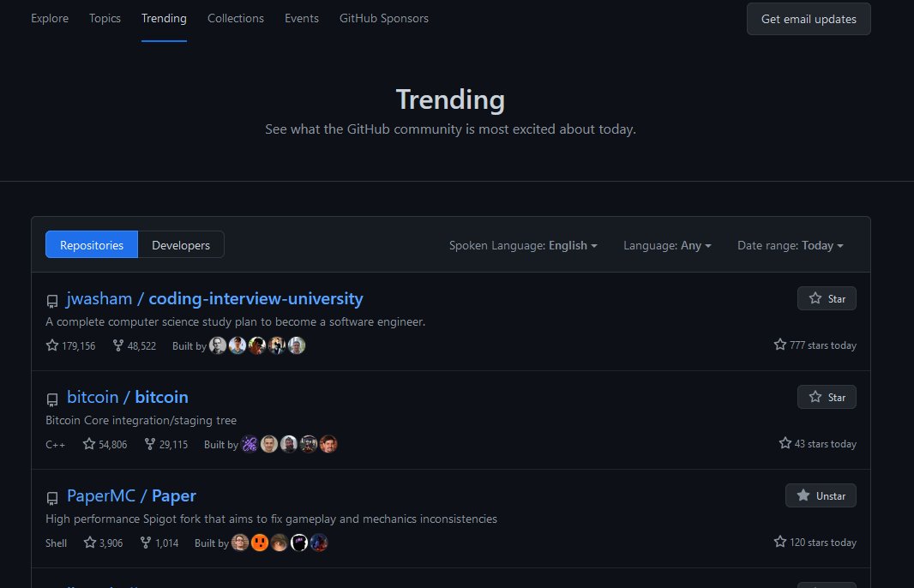The height and width of the screenshot is (588, 914).
Task: Click third contributor avatar for coding-interview-university
Action: [x=257, y=345]
